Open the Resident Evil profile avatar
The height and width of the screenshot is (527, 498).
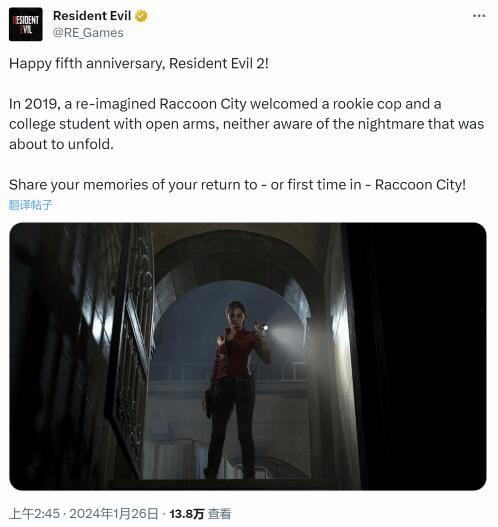(26, 24)
